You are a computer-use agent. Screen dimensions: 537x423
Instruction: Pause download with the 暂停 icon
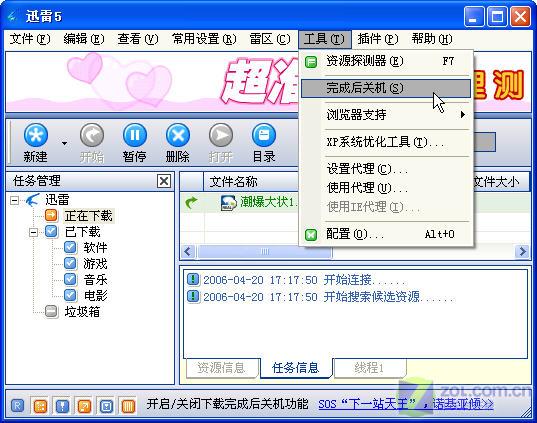click(x=135, y=135)
